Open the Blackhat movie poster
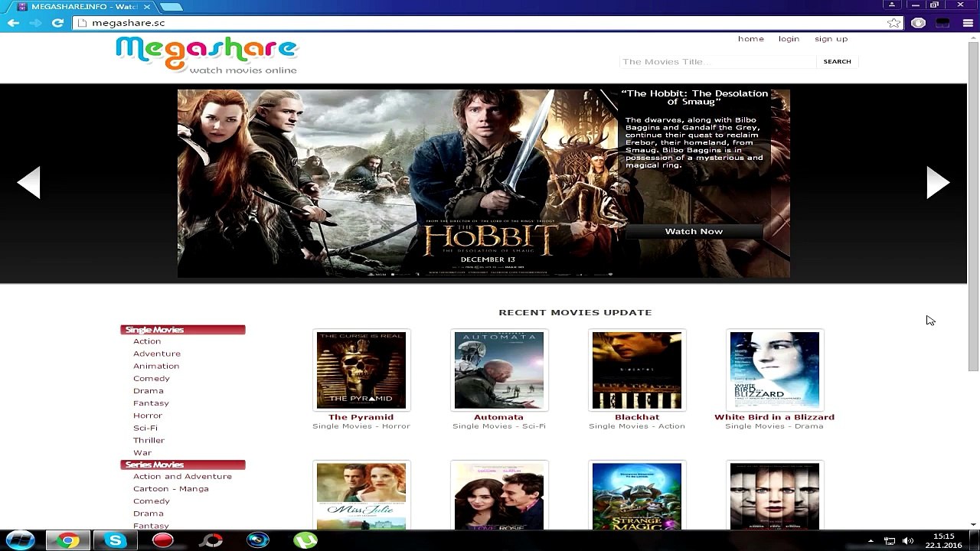Viewport: 980px width, 551px height. 637,370
